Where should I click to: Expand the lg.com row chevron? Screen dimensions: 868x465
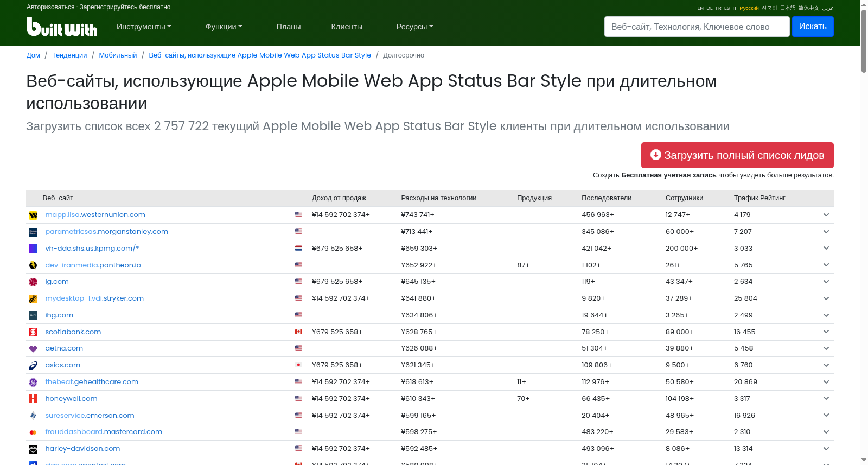coord(826,282)
